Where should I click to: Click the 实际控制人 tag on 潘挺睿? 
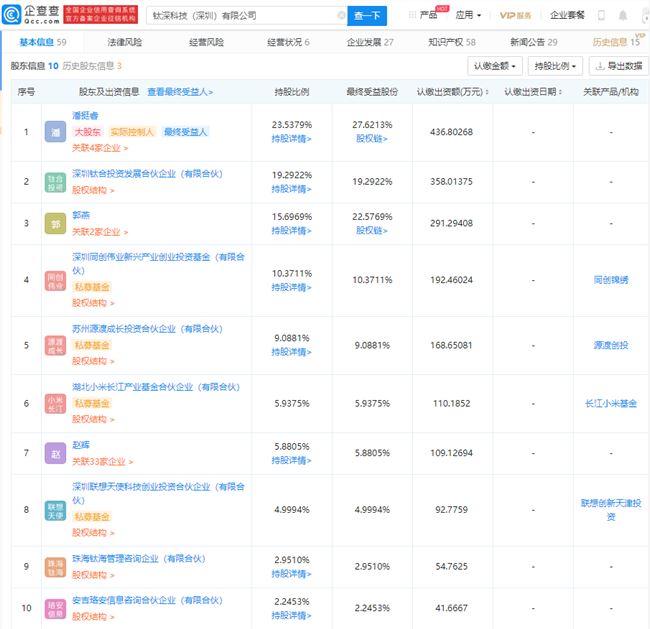coord(132,132)
